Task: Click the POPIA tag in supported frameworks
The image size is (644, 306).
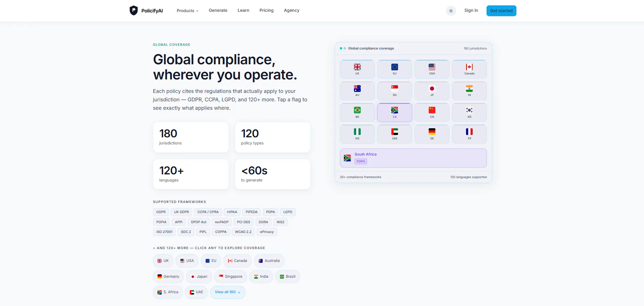Action: (x=161, y=222)
